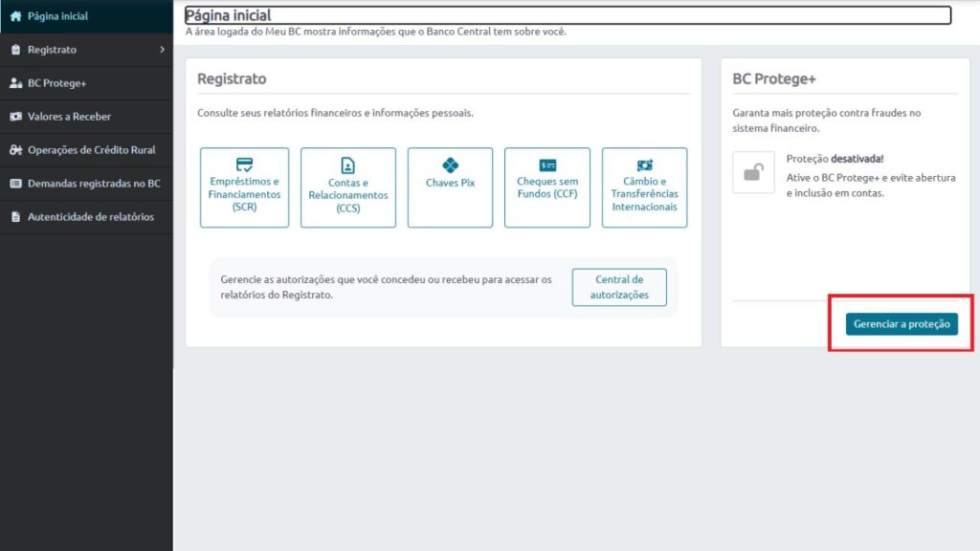Image resolution: width=980 pixels, height=551 pixels.
Task: Open Cheques sem Fundos (CCF) card
Action: click(x=547, y=187)
